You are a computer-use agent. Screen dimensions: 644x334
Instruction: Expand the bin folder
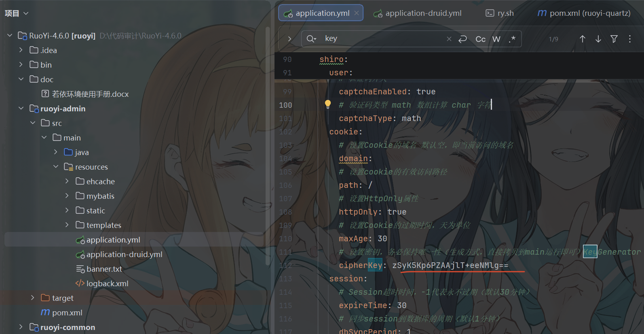coord(21,64)
